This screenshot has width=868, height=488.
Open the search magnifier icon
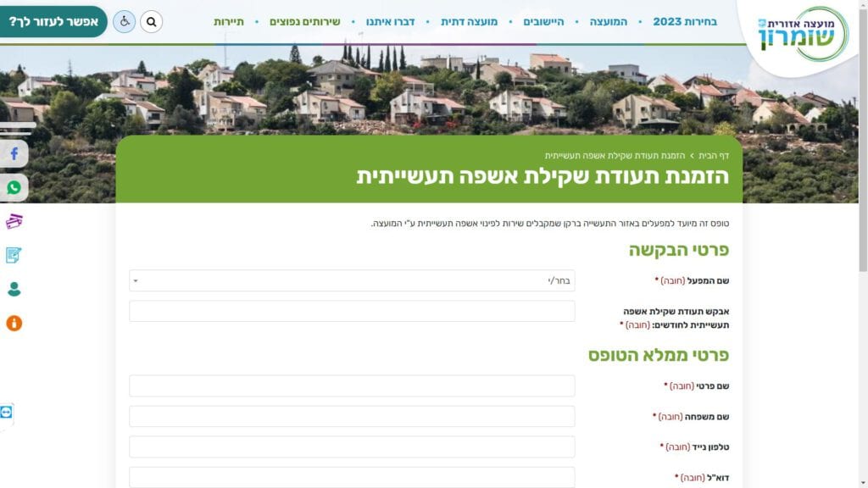[151, 22]
